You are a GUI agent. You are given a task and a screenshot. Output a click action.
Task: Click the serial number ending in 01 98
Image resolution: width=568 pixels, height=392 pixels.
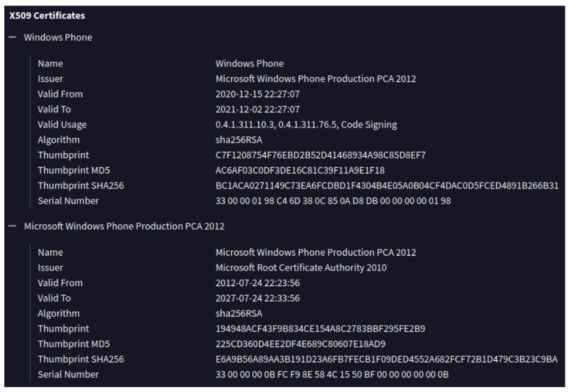333,201
